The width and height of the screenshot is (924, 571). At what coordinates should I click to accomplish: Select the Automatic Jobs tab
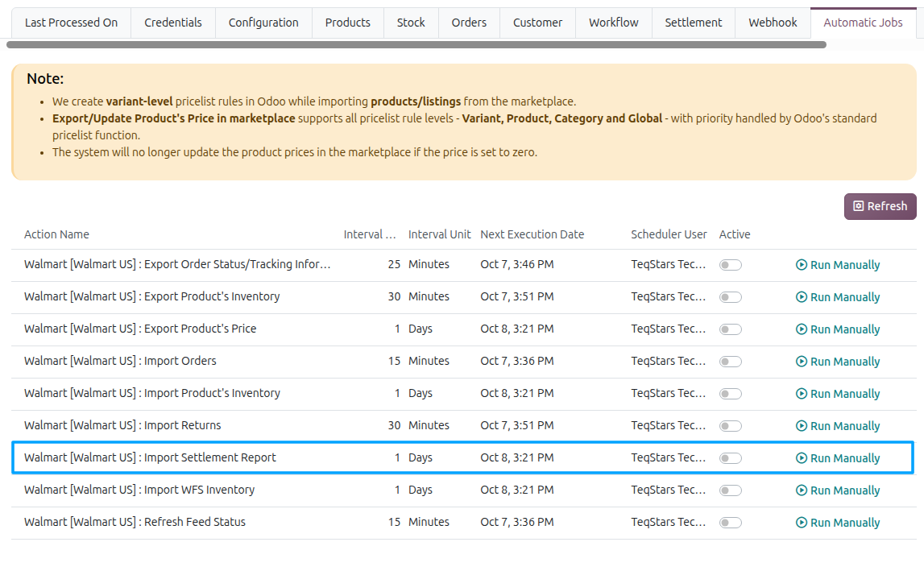pos(863,23)
